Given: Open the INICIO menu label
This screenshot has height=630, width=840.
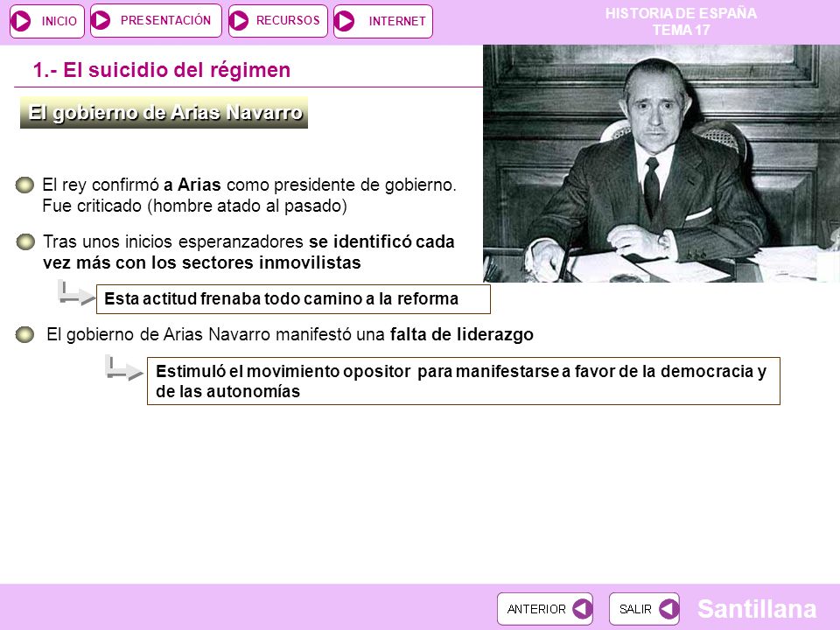Looking at the screenshot, I should (59, 21).
